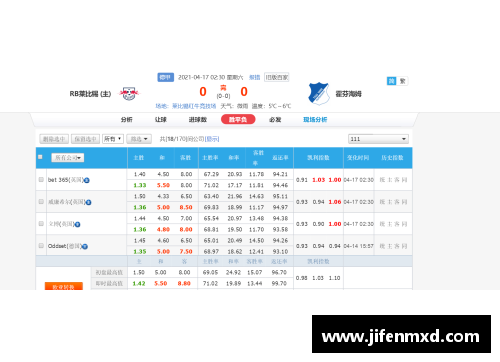The width and height of the screenshot is (500, 362).
Task: Open info badge beside 立博
Action: pos(77,224)
